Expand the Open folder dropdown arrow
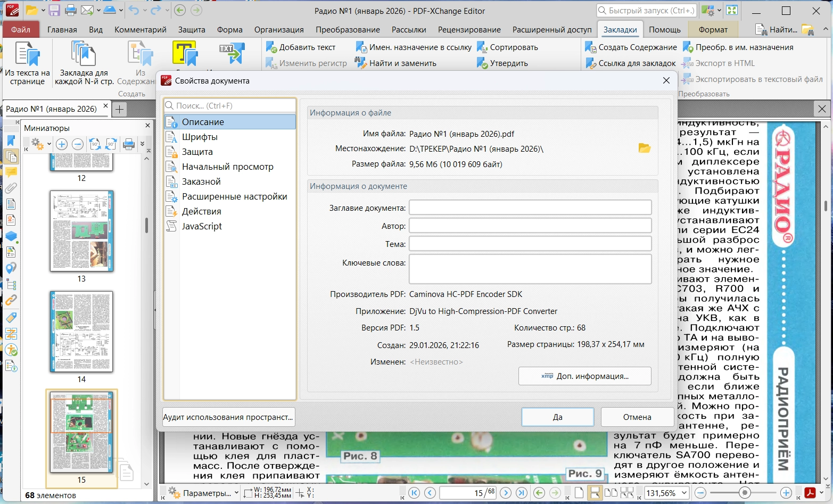Image resolution: width=833 pixels, height=504 pixels. pos(43,10)
